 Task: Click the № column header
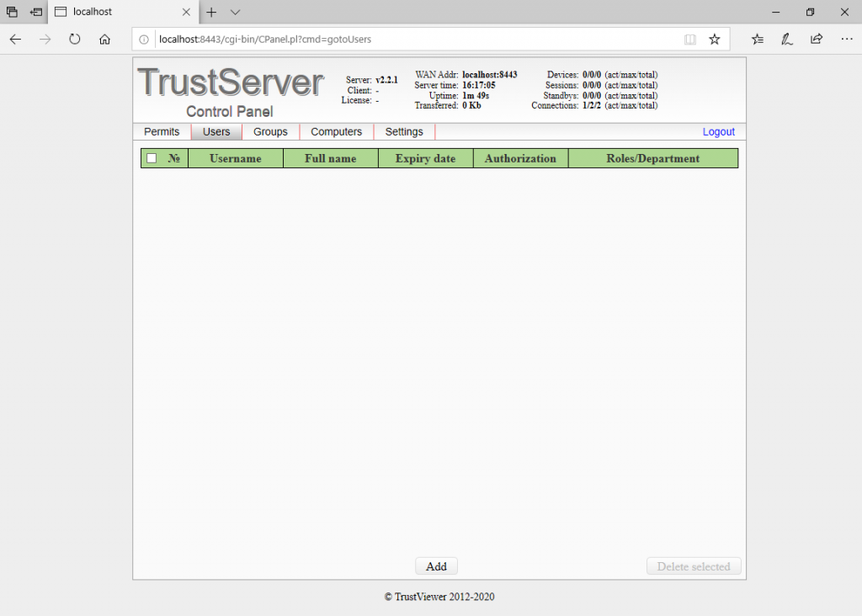click(x=173, y=158)
